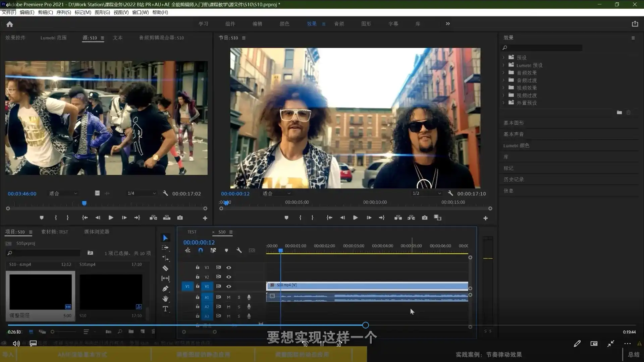Select the Pen tool
Image resolution: width=644 pixels, height=362 pixels.
[x=165, y=289]
